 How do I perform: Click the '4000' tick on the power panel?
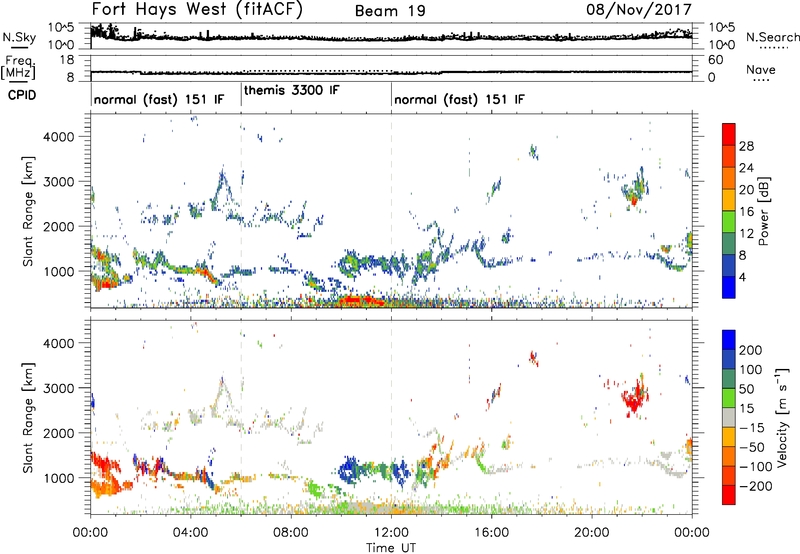pyautogui.click(x=58, y=137)
